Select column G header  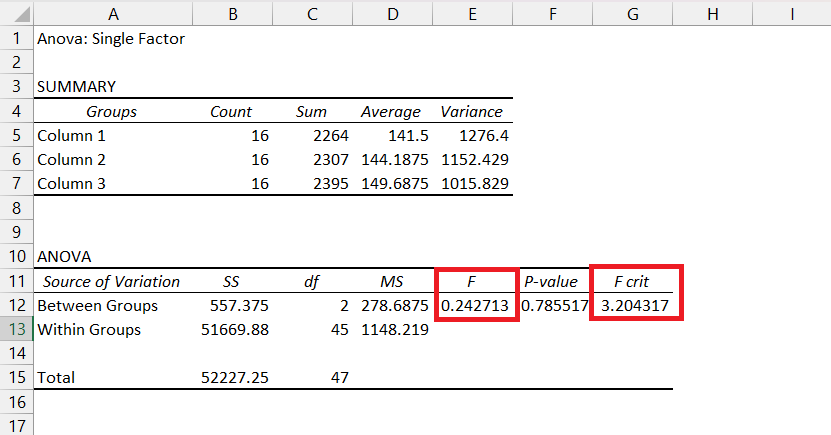point(633,14)
